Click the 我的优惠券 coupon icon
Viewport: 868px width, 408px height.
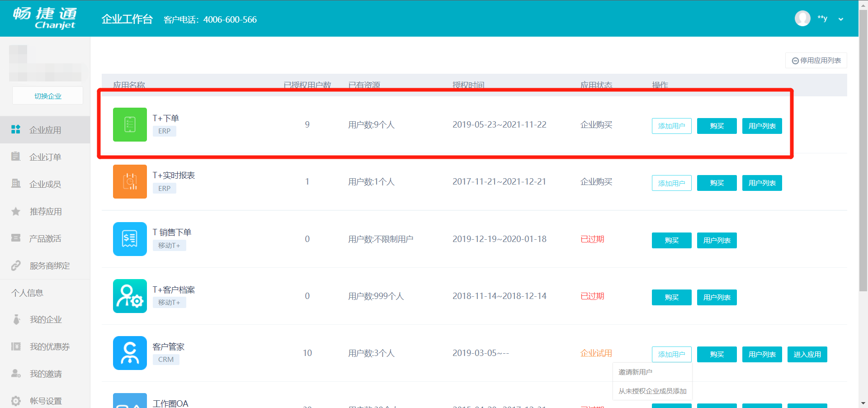[x=16, y=346]
